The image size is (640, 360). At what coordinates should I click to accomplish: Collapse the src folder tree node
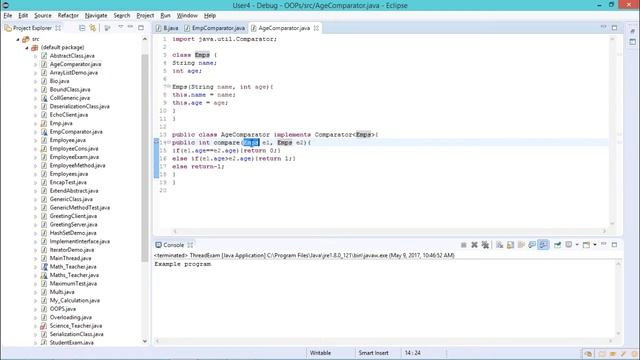pos(18,39)
